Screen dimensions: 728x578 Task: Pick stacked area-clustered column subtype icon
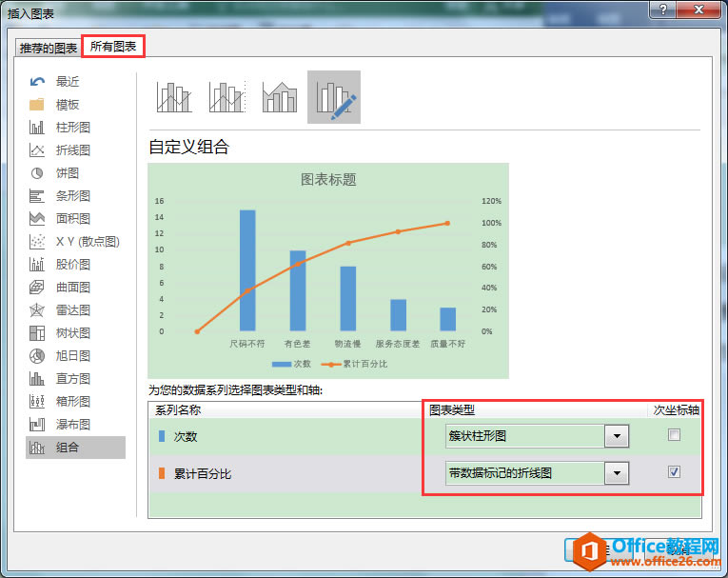(280, 97)
